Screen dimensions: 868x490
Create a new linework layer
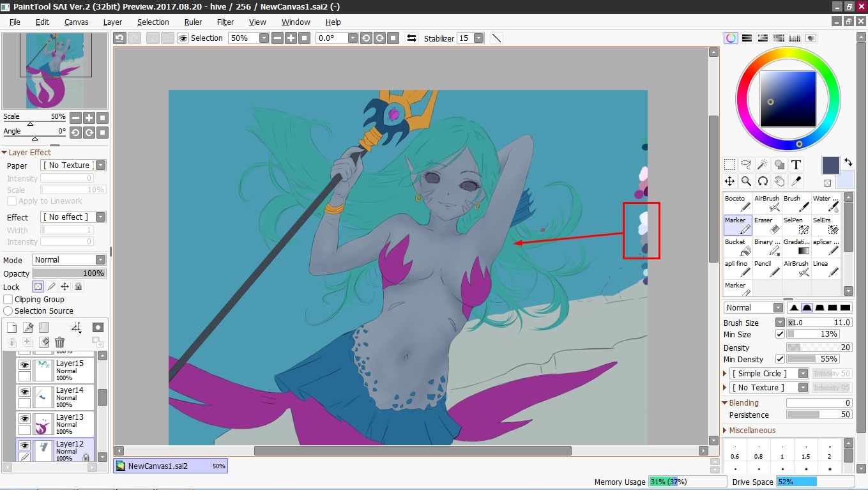click(x=28, y=328)
